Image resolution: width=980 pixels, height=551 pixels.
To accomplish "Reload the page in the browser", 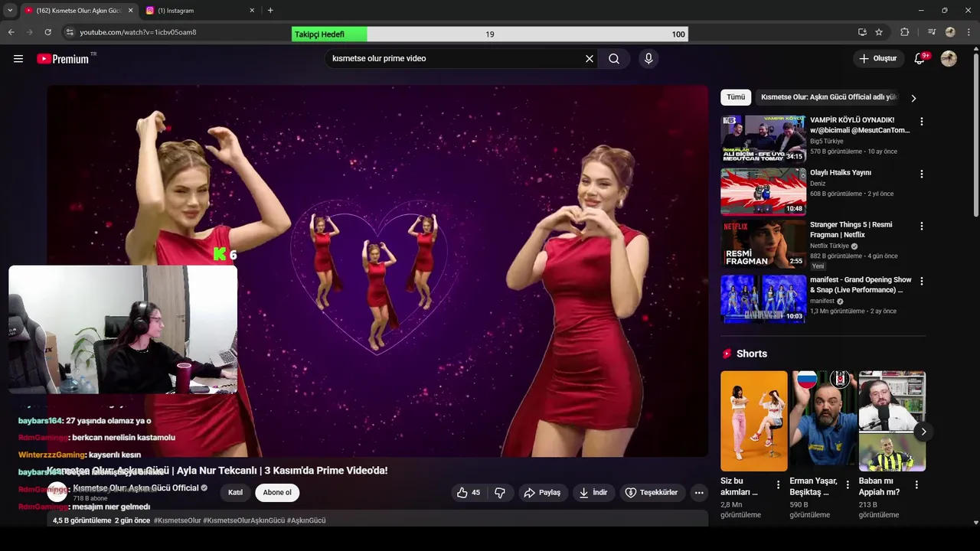I will coord(47,32).
